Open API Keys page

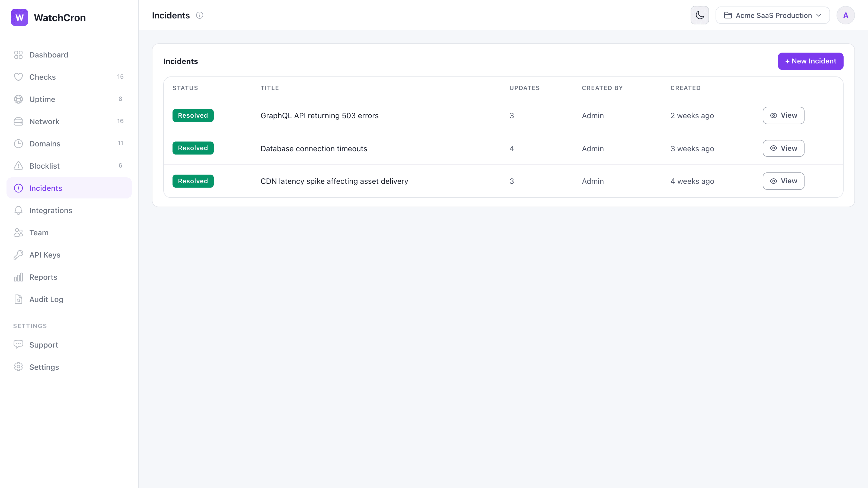click(69, 255)
